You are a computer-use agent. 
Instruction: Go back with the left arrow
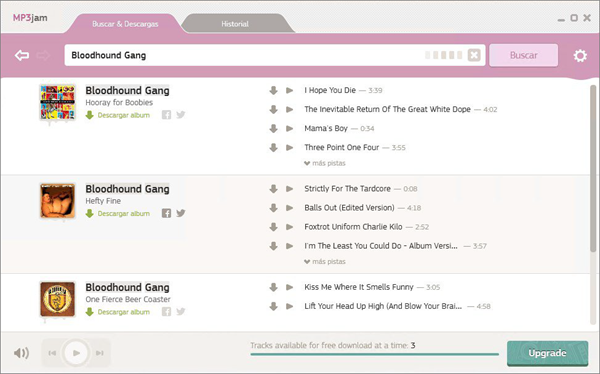(22, 55)
